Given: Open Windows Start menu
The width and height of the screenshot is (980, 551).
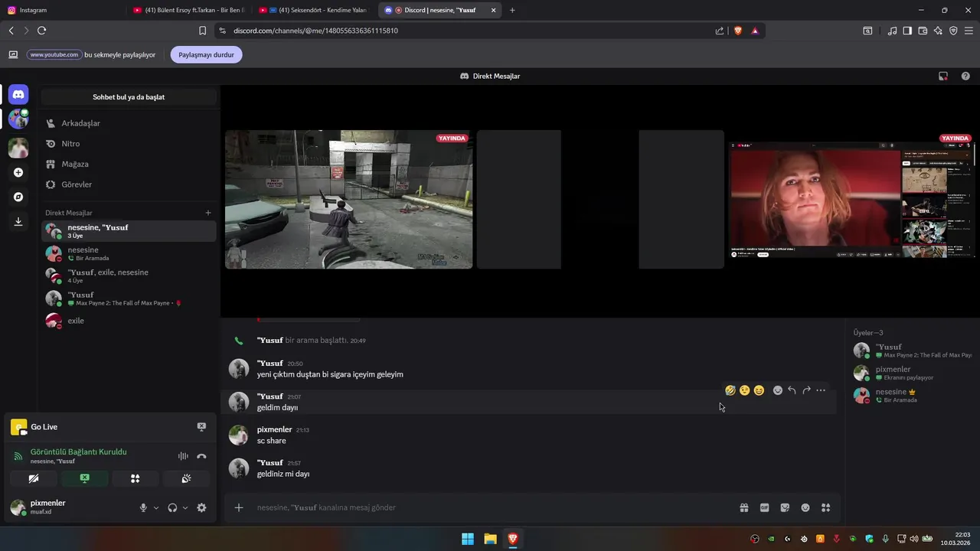Looking at the screenshot, I should coord(468,539).
